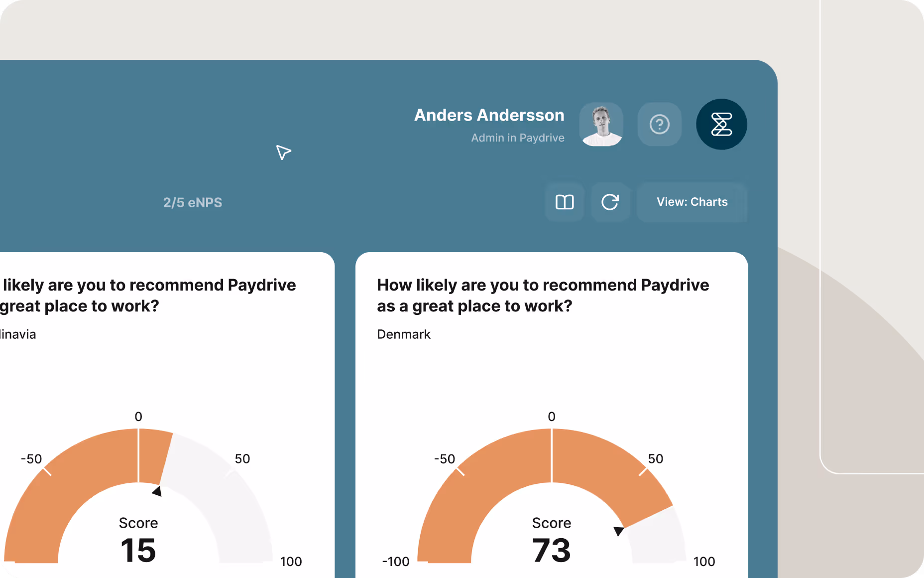Screen dimensions: 924x578
Task: Click the Admin in Paydrive subtitle
Action: click(x=518, y=138)
